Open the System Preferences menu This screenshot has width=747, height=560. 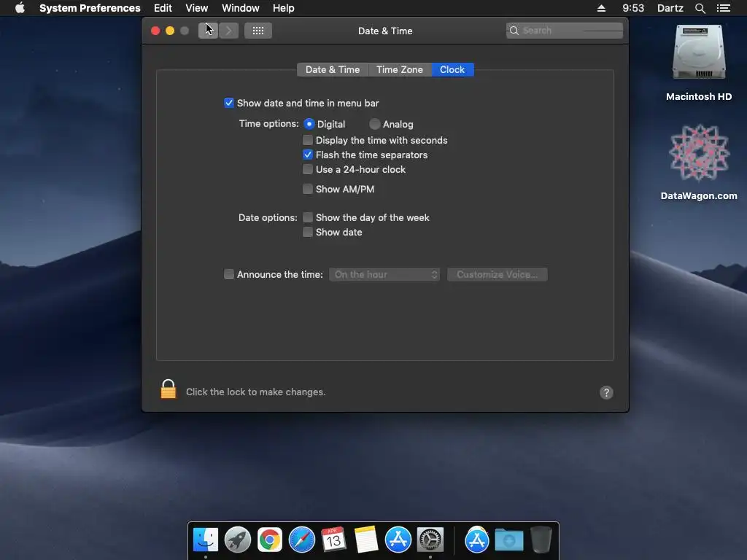click(90, 8)
